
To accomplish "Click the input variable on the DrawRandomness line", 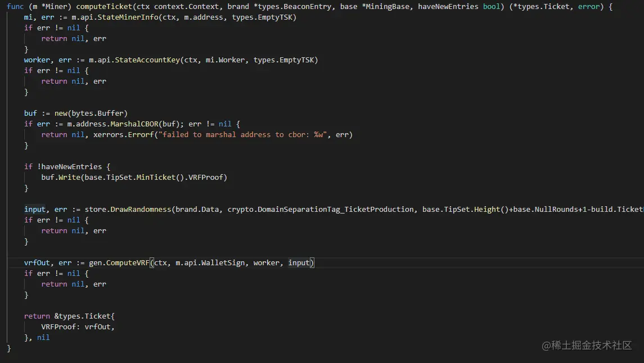I will pyautogui.click(x=34, y=209).
